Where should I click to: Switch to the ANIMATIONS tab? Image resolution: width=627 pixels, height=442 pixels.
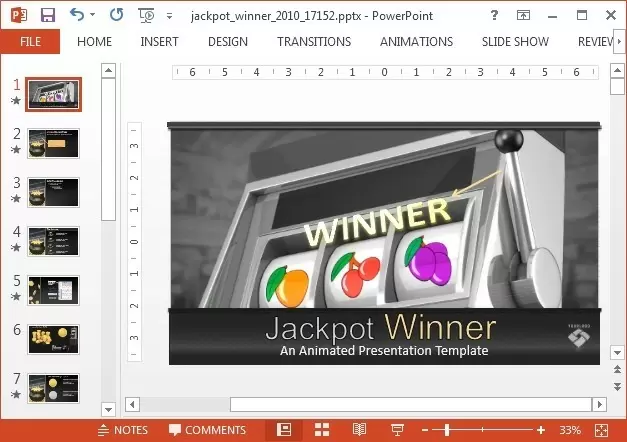[x=416, y=42]
